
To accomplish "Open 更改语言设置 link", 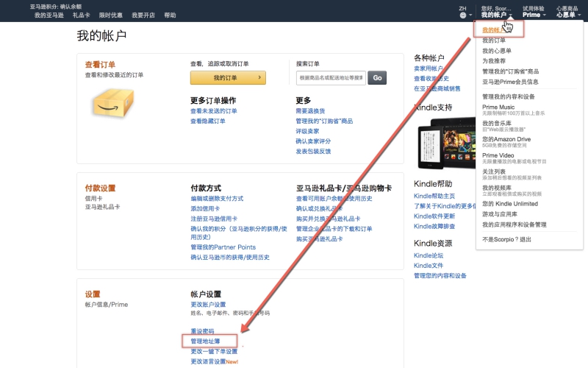I will [209, 361].
